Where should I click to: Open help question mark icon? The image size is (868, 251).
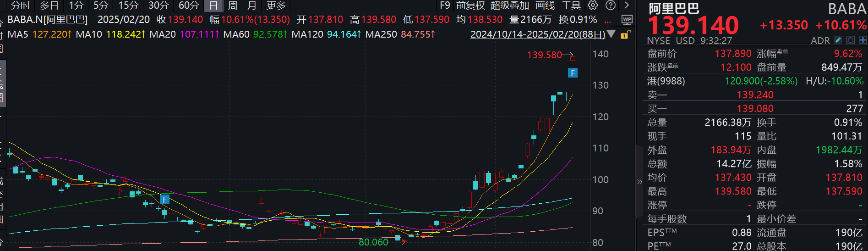point(611,5)
